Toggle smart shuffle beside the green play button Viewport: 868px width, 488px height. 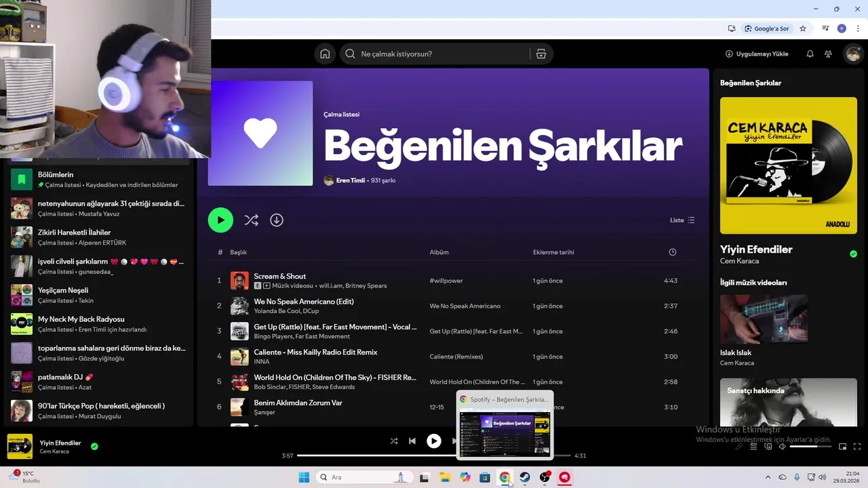251,220
